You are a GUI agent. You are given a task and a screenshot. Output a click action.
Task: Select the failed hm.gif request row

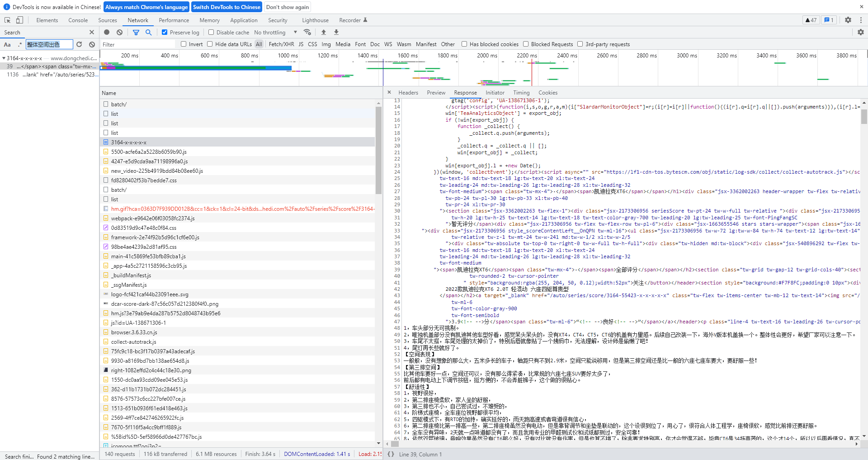click(237, 209)
